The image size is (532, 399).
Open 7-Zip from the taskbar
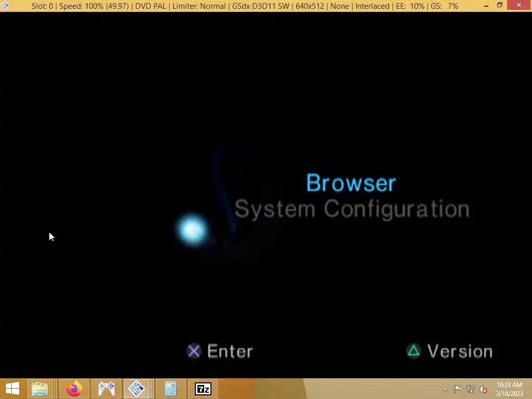(203, 389)
